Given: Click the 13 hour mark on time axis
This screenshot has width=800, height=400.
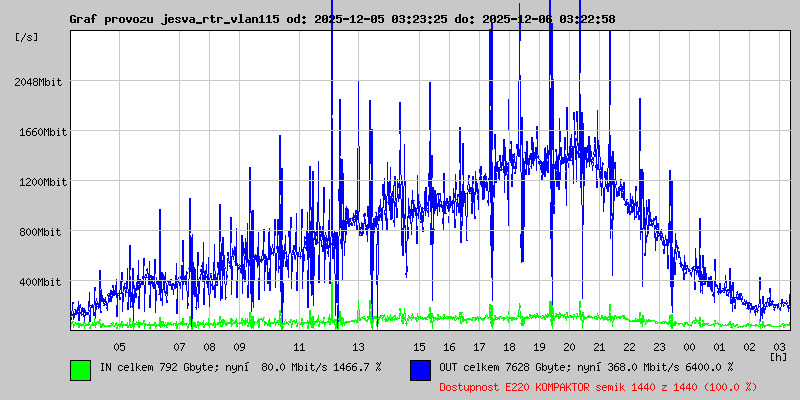Looking at the screenshot, I should 359,347.
